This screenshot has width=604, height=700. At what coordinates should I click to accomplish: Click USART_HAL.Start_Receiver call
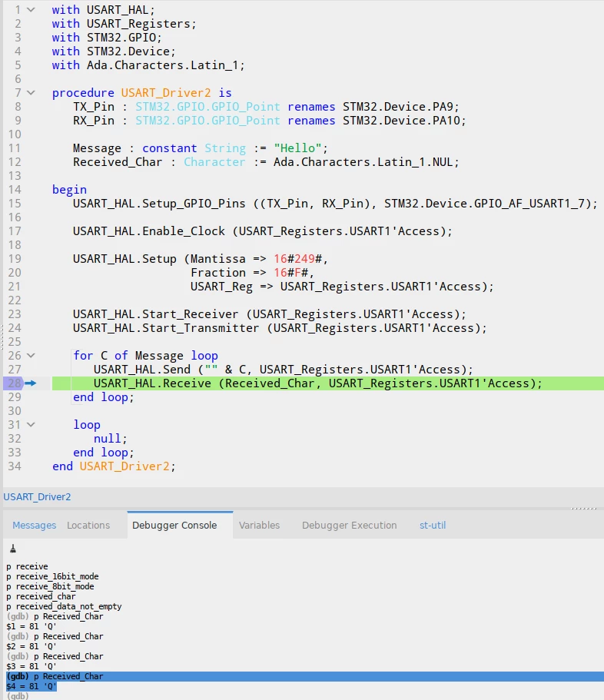[x=155, y=314]
